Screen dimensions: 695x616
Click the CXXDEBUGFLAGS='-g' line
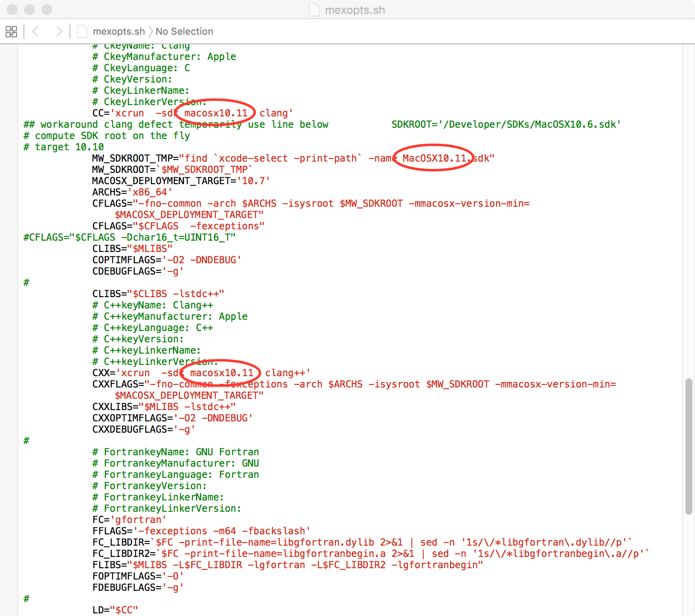click(x=143, y=429)
